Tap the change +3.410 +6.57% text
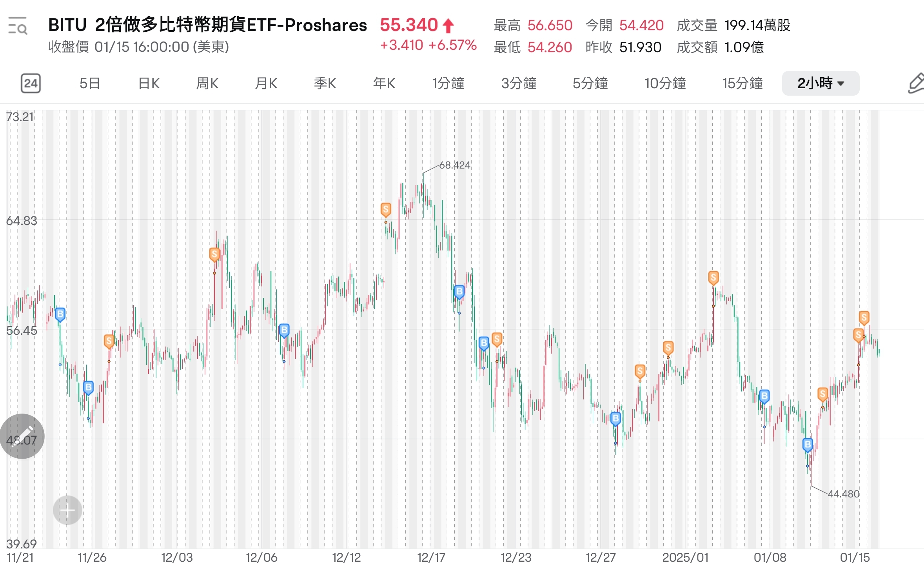 (x=428, y=45)
